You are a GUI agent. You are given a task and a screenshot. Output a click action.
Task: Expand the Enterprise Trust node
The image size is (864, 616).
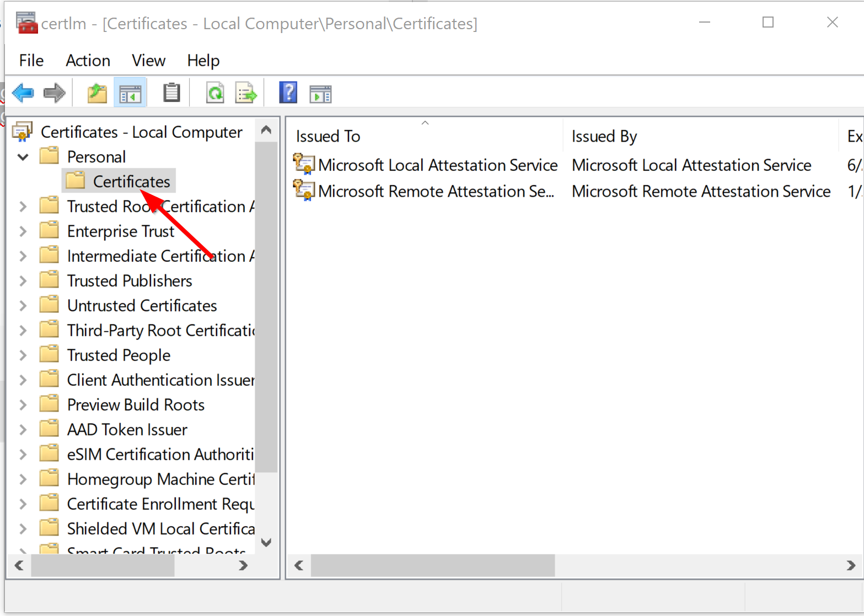tap(23, 231)
